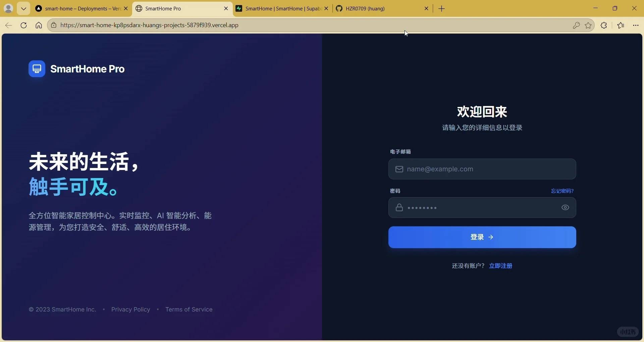Screen dimensions: 644x342
Task: Open a new tab with the plus button
Action: pos(441,8)
